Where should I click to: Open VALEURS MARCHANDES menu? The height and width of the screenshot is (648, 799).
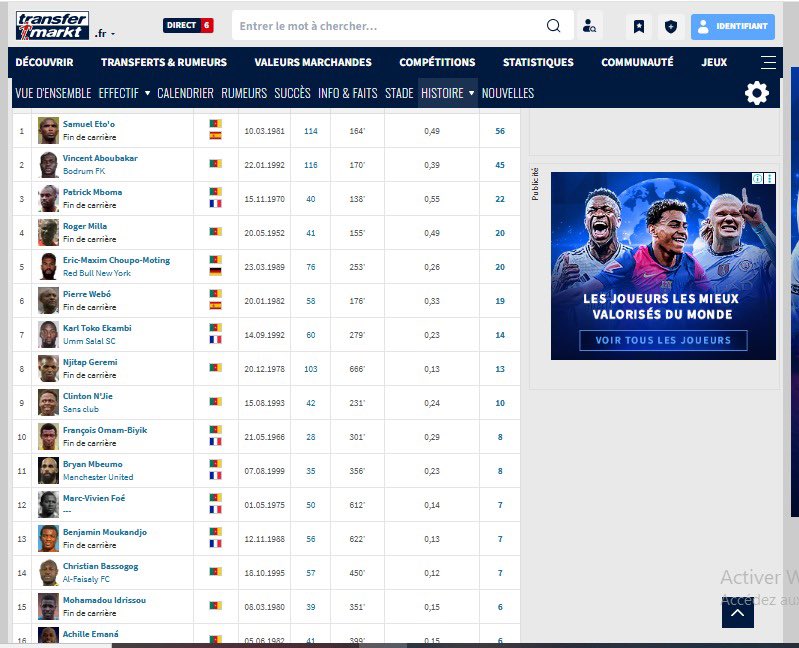313,62
